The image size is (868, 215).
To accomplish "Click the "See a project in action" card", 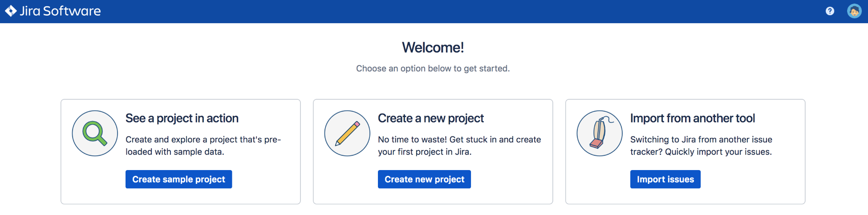I will 181,152.
